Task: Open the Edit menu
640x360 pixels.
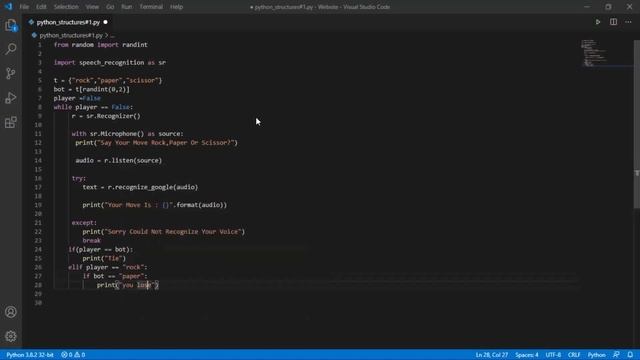Action: click(x=41, y=7)
